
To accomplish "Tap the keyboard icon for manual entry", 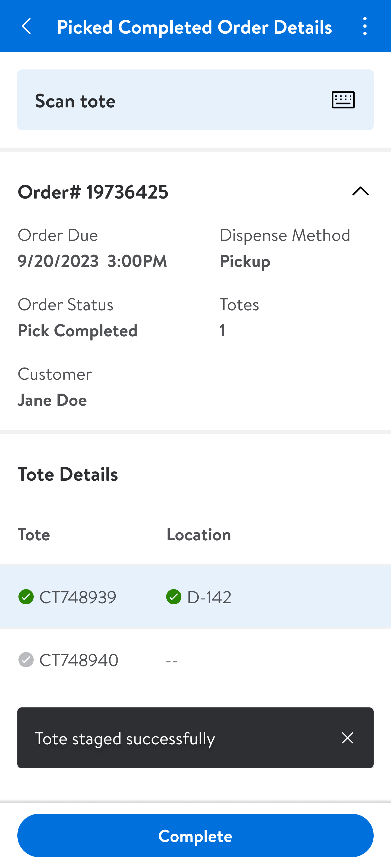I will pyautogui.click(x=343, y=100).
